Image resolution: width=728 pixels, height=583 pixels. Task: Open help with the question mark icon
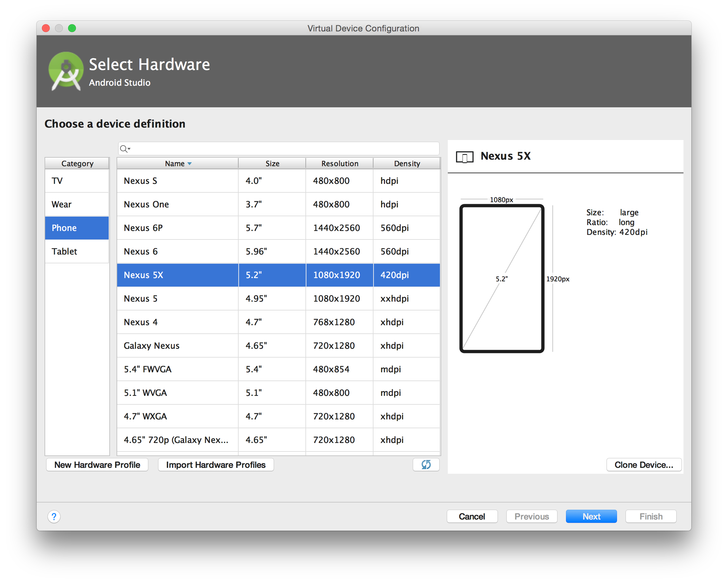54,517
